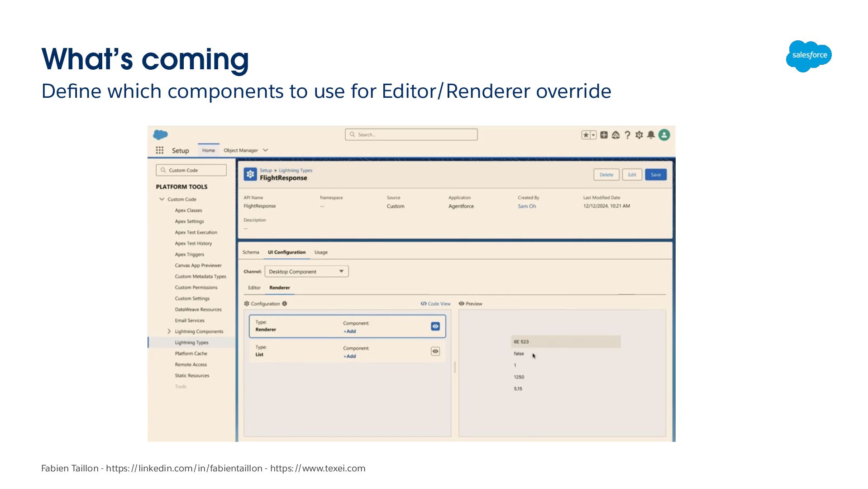Click the 5.15 preview value
This screenshot has width=868, height=489.
[x=518, y=389]
